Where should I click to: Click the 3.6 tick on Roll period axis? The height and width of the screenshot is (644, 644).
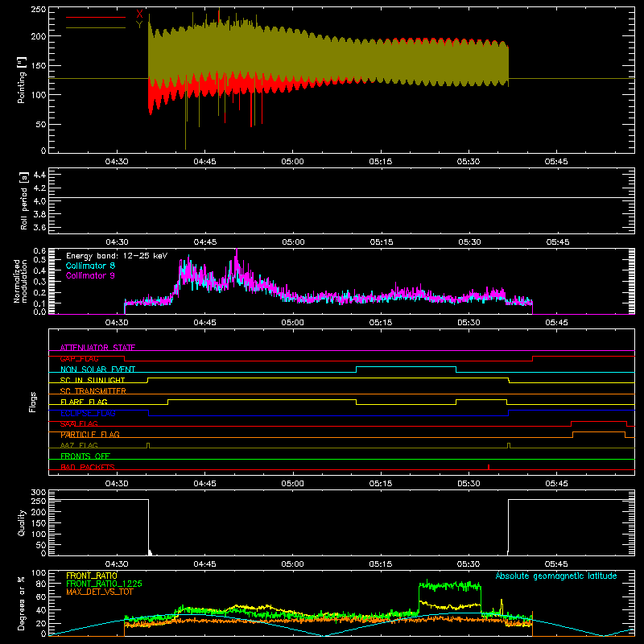pos(39,227)
